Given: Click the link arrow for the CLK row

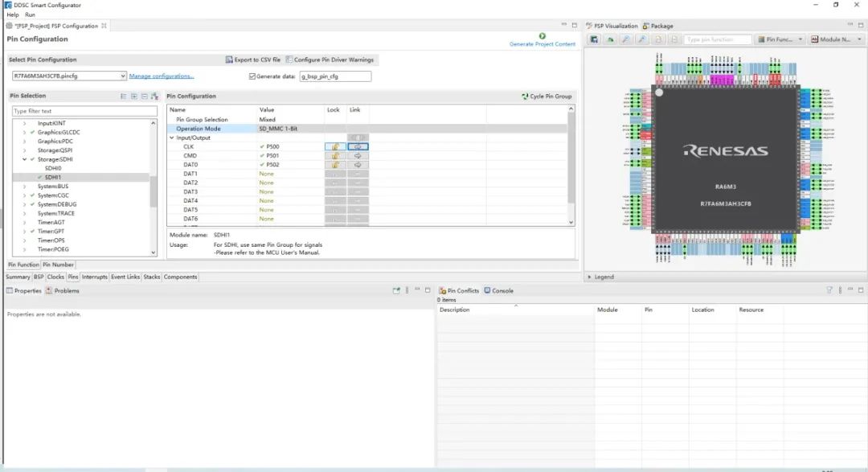Looking at the screenshot, I should [x=358, y=147].
